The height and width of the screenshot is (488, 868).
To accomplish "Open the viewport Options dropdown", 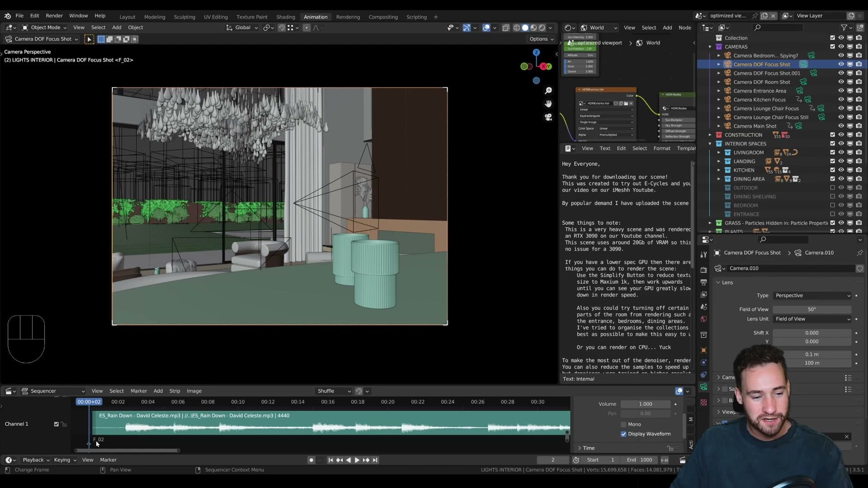I will [x=541, y=39].
